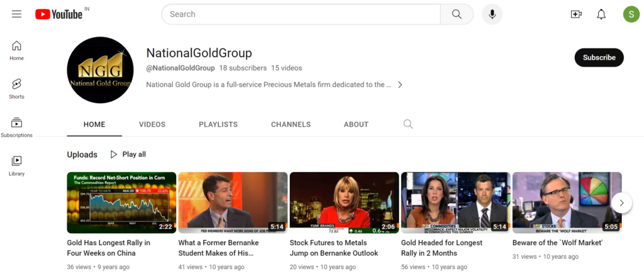Click '36 views • 9 years ago'
This screenshot has width=644, height=274.
(98, 267)
